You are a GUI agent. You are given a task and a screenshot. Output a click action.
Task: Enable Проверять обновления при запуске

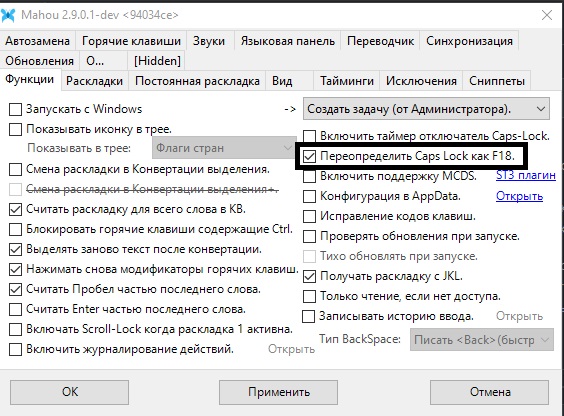click(x=309, y=237)
